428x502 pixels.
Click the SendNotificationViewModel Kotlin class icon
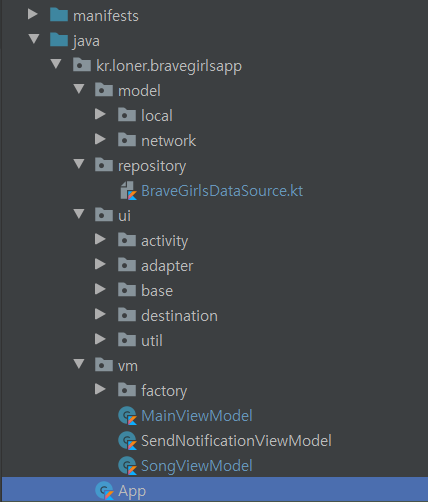click(128, 441)
